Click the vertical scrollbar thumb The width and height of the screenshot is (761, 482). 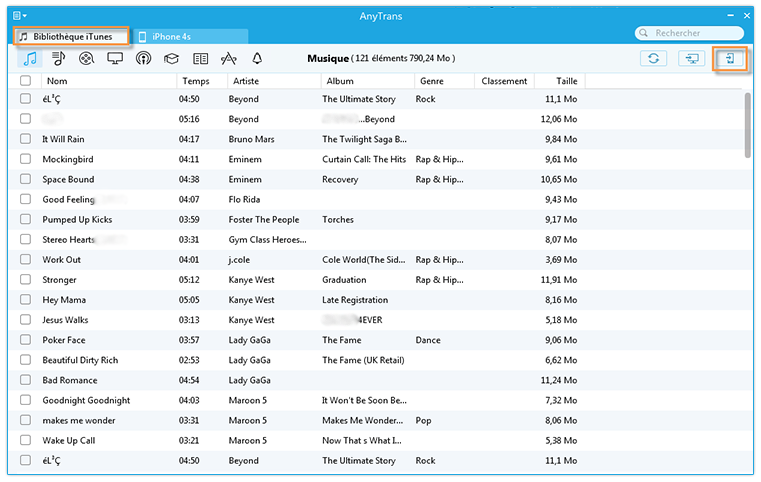click(747, 125)
